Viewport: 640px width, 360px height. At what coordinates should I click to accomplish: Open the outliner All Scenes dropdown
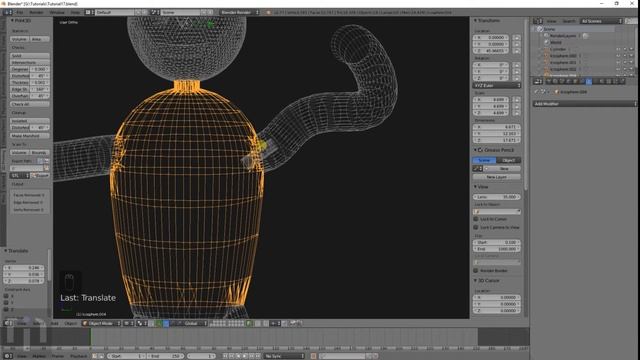(x=602, y=21)
